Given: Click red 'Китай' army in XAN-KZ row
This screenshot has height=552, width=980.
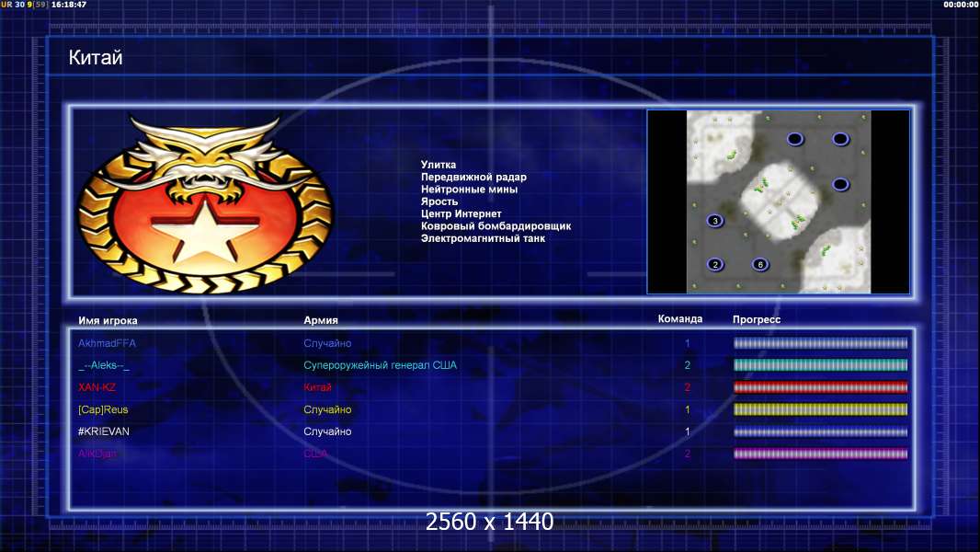Looking at the screenshot, I should click(x=317, y=387).
